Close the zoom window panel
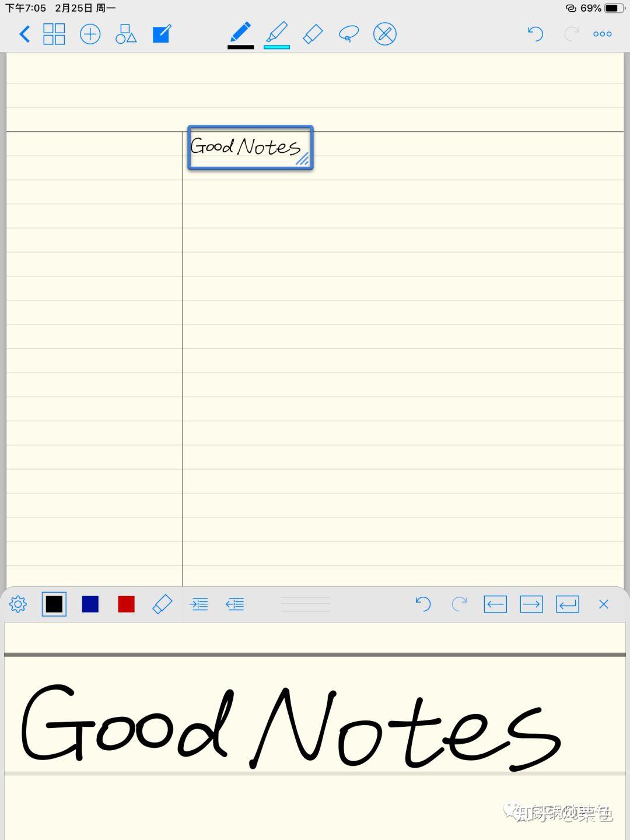630x840 pixels. [x=604, y=604]
